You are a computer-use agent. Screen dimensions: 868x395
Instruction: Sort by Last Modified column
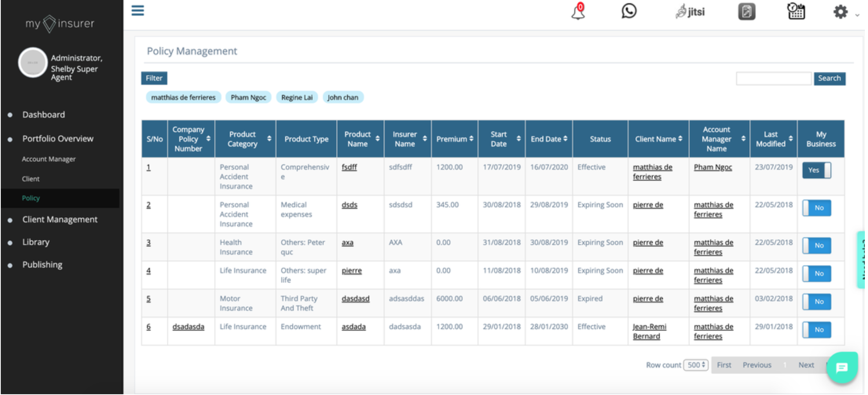tap(791, 139)
